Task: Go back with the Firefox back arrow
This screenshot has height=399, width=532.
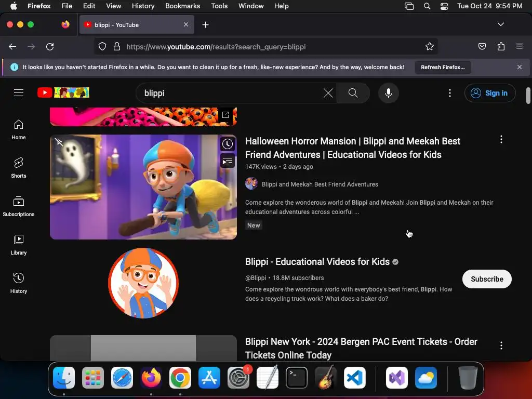Action: (12, 46)
